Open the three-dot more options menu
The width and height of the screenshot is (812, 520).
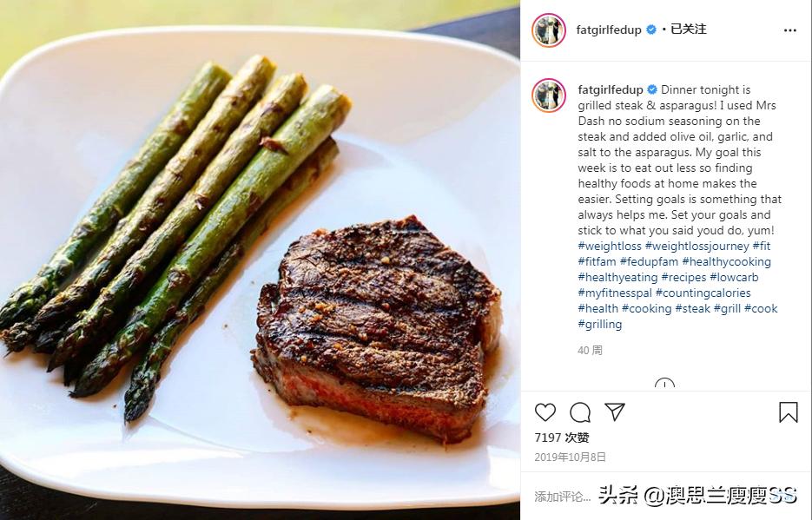click(789, 30)
